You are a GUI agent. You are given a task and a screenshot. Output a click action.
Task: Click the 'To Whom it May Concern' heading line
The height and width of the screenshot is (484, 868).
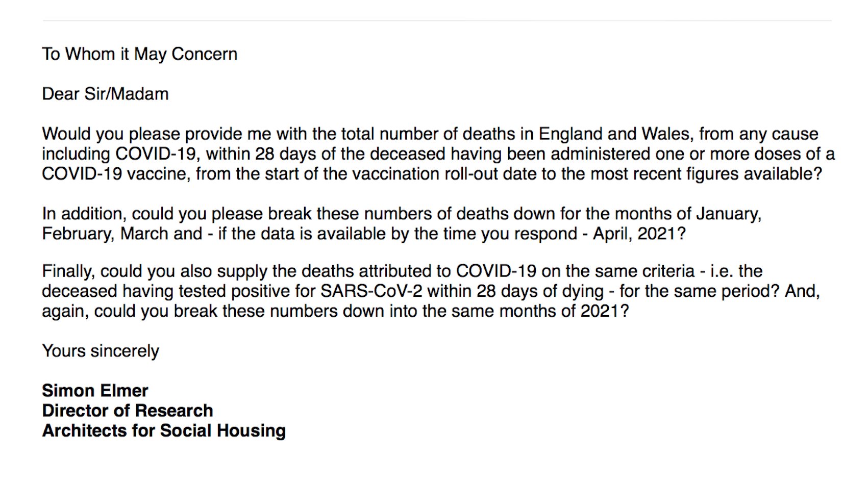click(139, 54)
